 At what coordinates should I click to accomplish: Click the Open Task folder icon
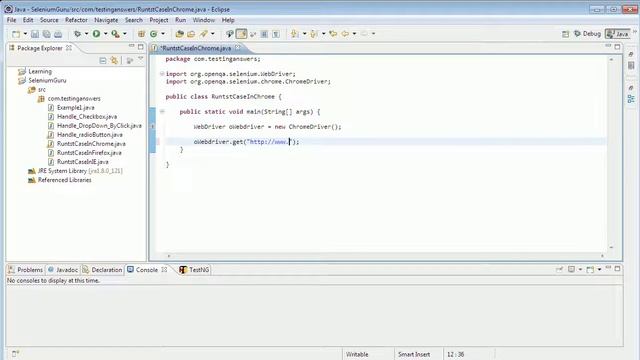[191, 34]
